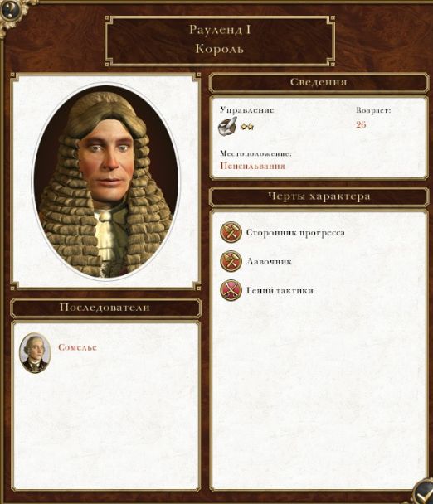Click the Рауленд I title plaque
Viewport: 433px width, 504px height.
[x=220, y=41]
